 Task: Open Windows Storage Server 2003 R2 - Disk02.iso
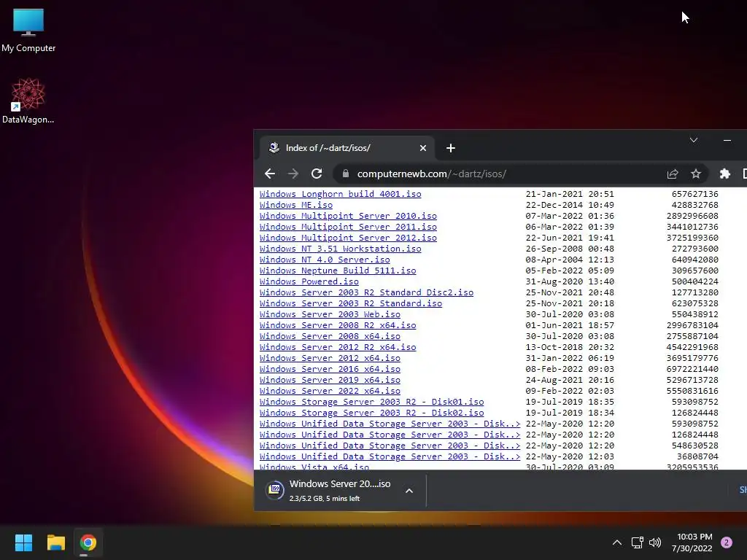click(x=371, y=413)
